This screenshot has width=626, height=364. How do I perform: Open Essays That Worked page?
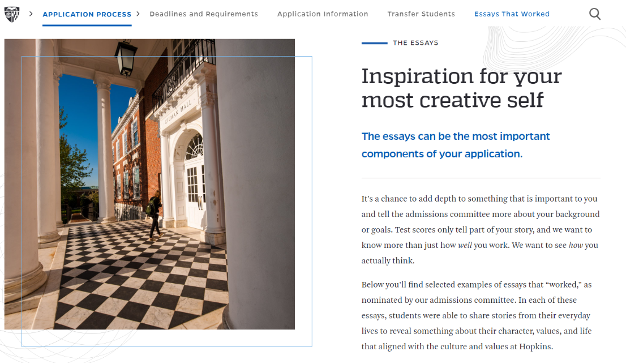click(512, 14)
